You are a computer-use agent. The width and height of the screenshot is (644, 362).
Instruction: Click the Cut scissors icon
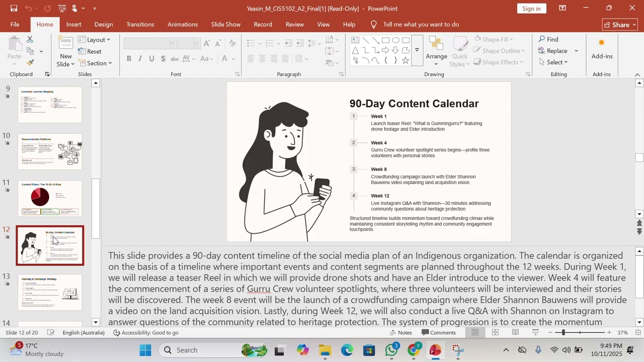coord(30,39)
